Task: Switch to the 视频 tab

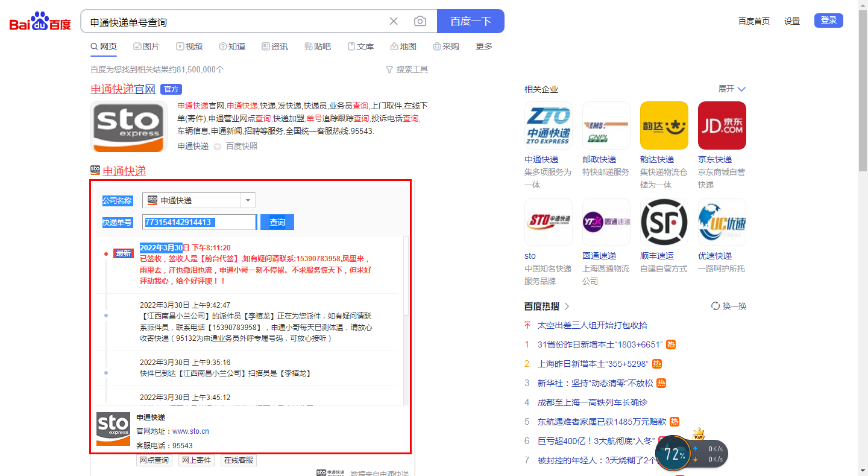Action: click(x=189, y=46)
